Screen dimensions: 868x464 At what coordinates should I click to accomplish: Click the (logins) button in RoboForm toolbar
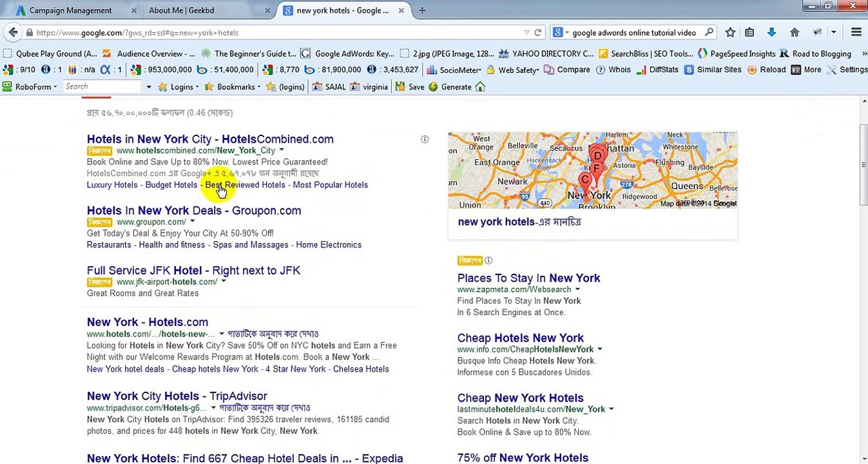[x=285, y=87]
